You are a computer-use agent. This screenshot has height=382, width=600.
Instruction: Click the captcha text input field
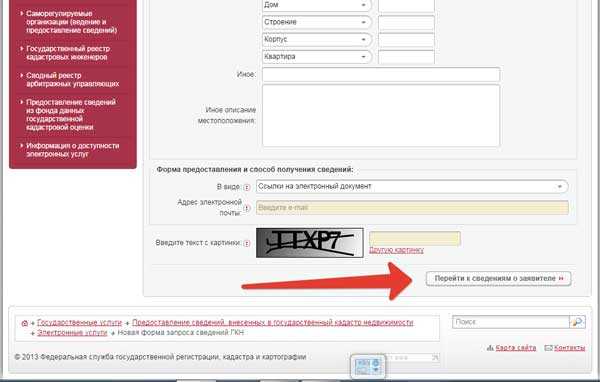[415, 238]
